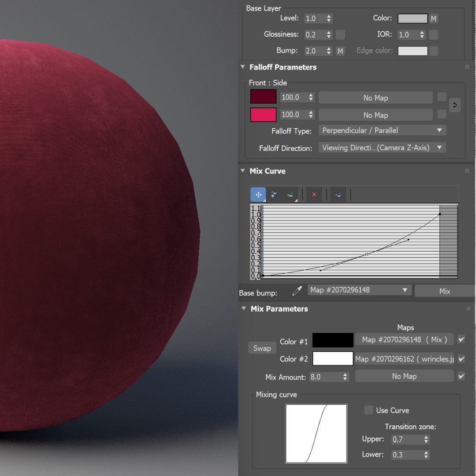Delete the selected curve point with the X icon
The width and height of the screenshot is (476, 476).
313,194
